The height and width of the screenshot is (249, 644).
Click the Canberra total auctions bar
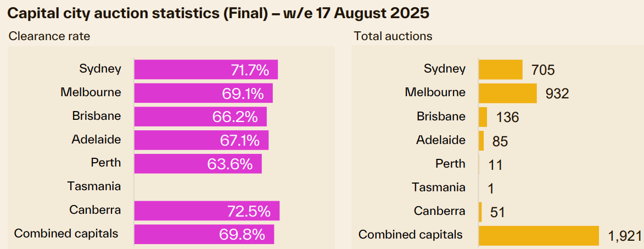coord(480,212)
